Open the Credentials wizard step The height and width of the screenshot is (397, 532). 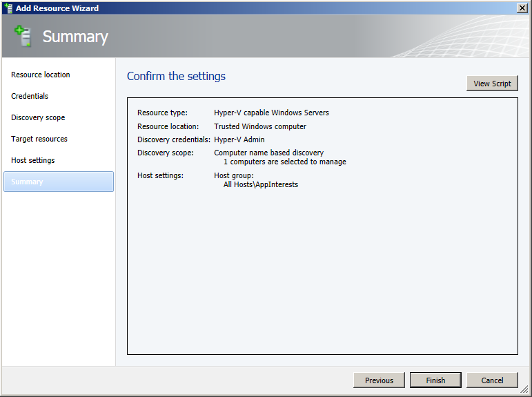(x=30, y=96)
